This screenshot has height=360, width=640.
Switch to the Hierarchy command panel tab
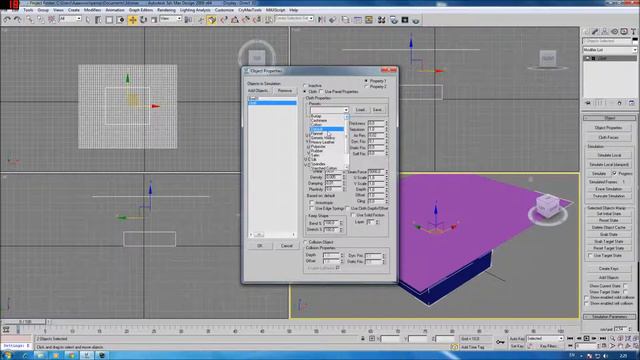point(605,31)
